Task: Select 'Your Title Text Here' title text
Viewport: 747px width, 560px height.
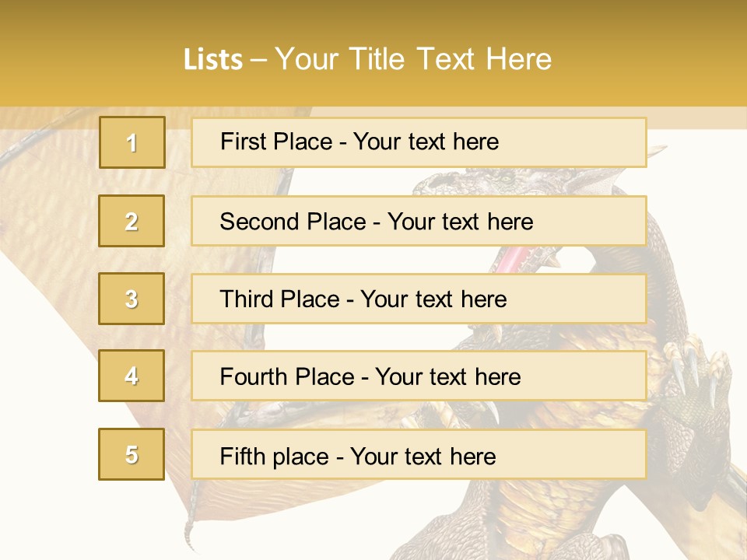Action: click(x=412, y=59)
